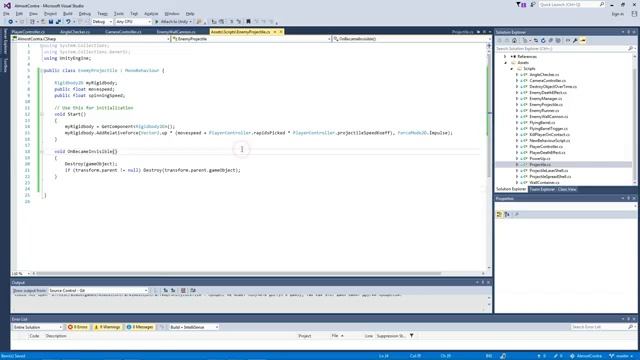Viewport: 640px width, 360px height.
Task: Open the AlmostContra.CSharp project scope dropdown
Action: pyautogui.click(x=91, y=39)
